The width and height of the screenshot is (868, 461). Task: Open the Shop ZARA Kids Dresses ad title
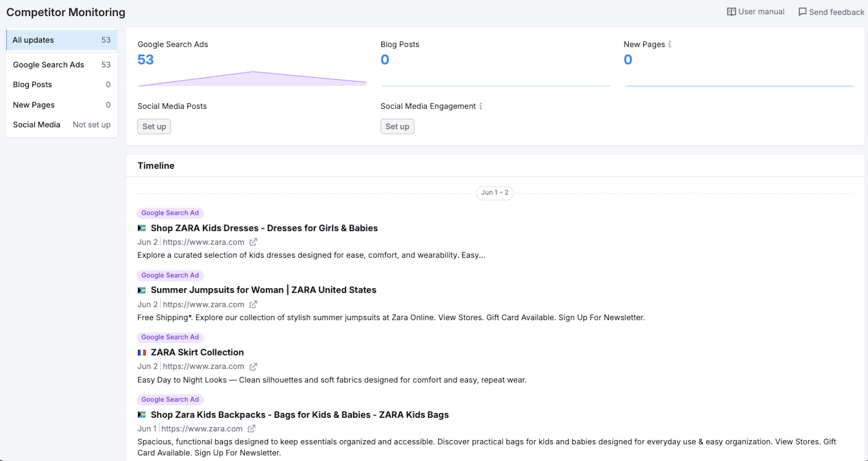(x=264, y=228)
